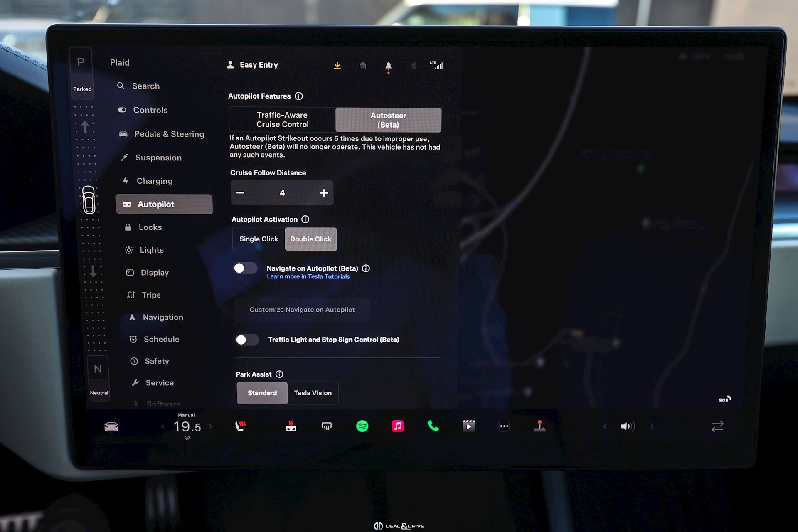Open the Navigation settings
The height and width of the screenshot is (532, 798).
tap(156, 318)
